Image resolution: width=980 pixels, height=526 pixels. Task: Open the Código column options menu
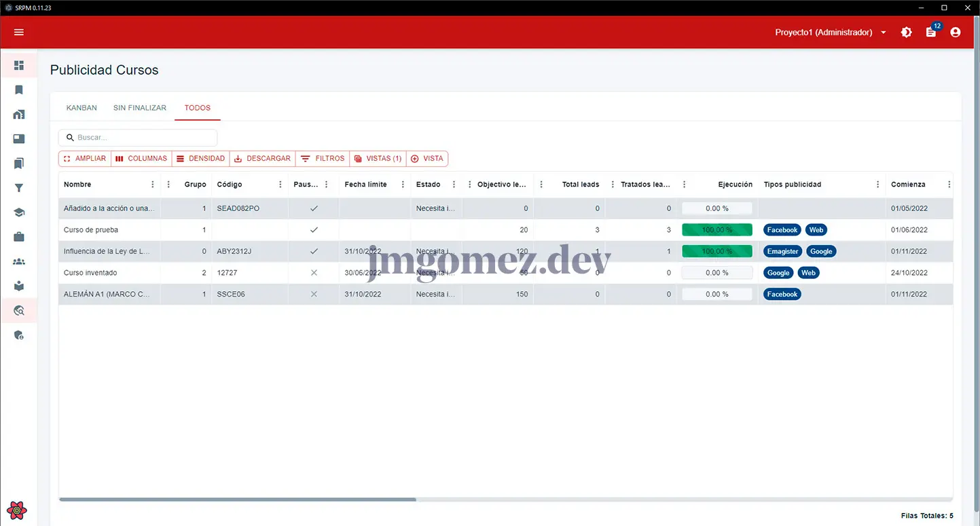pos(280,185)
